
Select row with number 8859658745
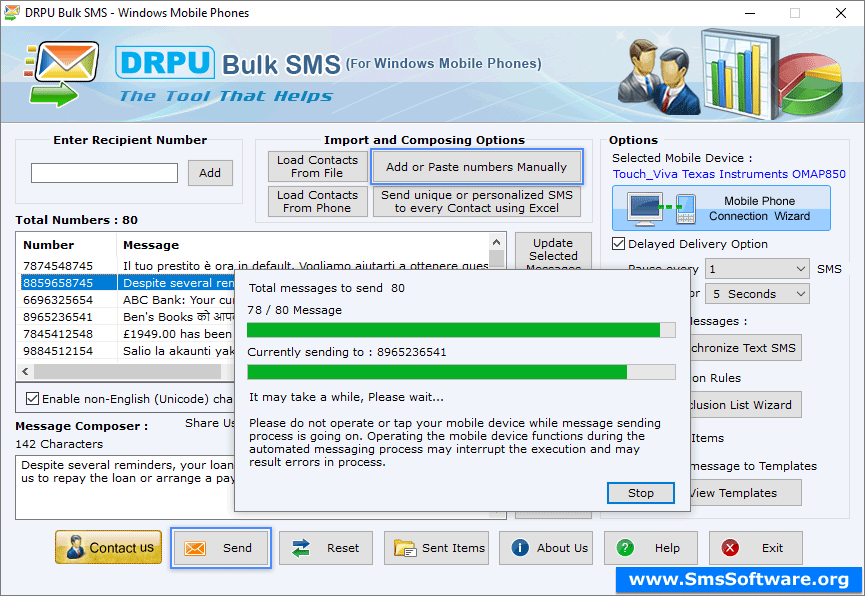pyautogui.click(x=128, y=283)
